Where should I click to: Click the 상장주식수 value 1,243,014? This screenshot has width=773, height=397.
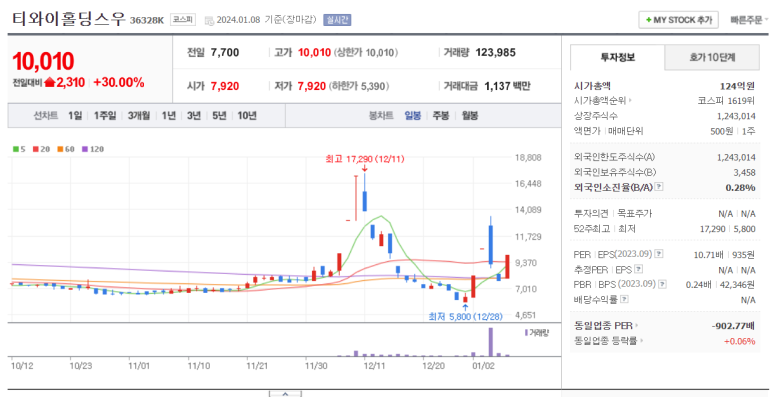pyautogui.click(x=736, y=116)
